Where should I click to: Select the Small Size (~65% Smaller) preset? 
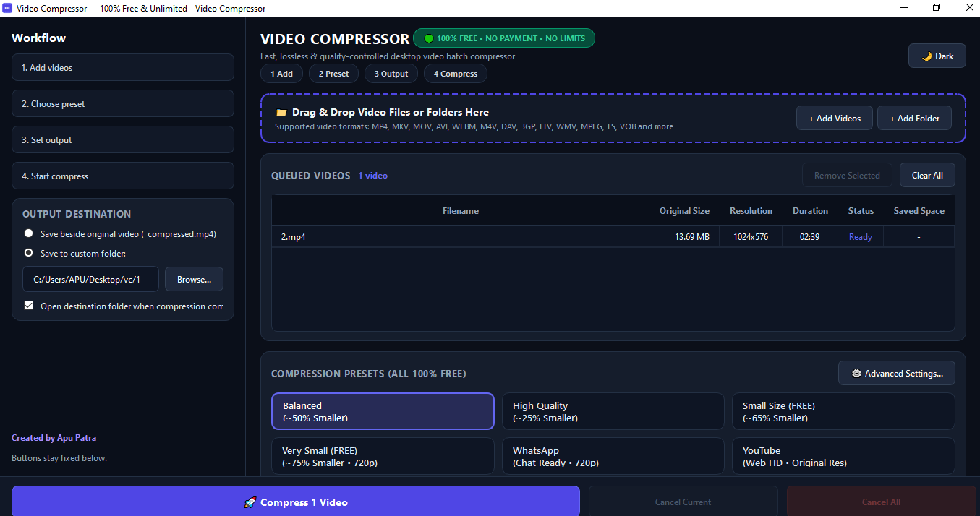coord(843,411)
